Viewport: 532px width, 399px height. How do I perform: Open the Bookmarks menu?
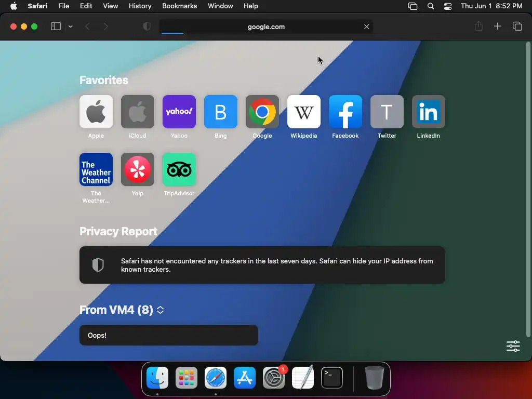click(x=179, y=6)
